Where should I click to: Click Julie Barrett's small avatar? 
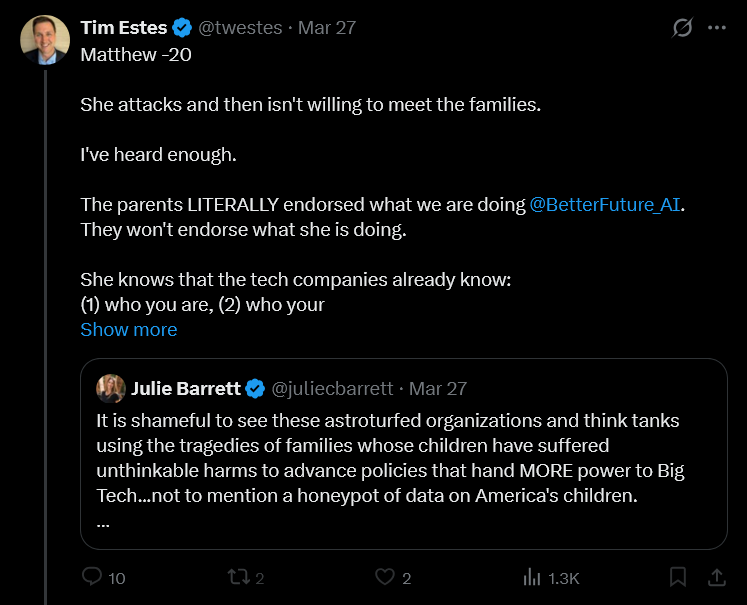pos(111,388)
